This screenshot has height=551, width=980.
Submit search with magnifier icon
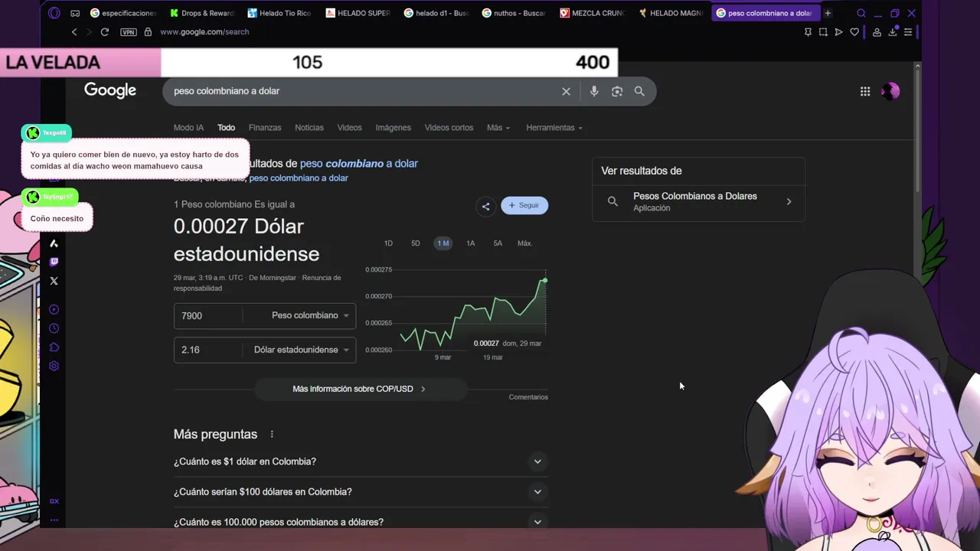pos(639,91)
